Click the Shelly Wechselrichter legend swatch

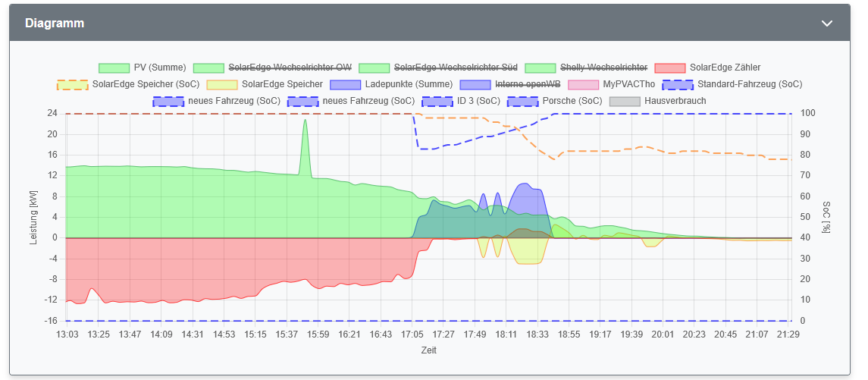click(x=541, y=68)
